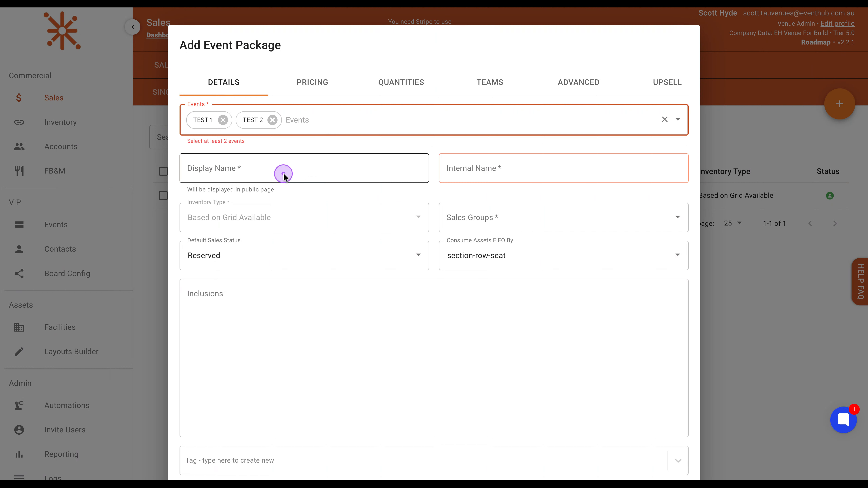Tick the first table row checkbox

[x=163, y=196]
